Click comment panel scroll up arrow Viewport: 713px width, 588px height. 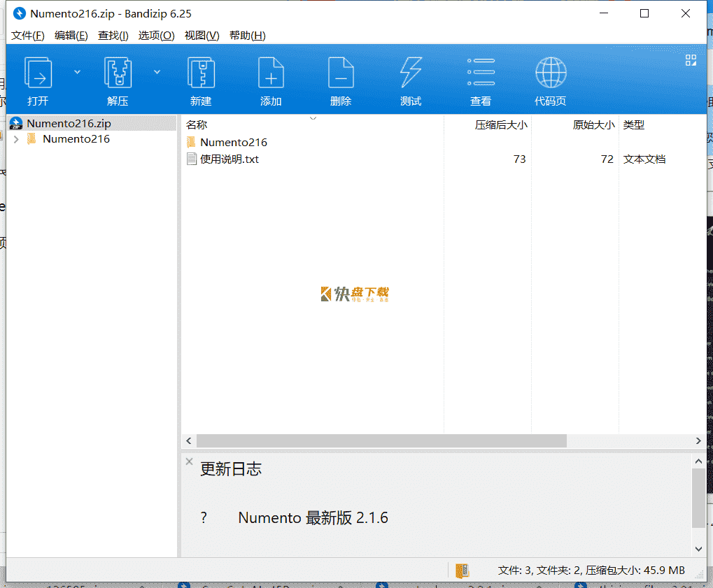coord(698,461)
